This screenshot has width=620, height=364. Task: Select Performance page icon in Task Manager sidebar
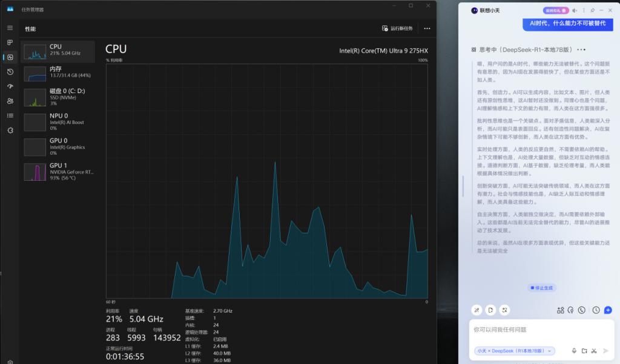[10, 57]
